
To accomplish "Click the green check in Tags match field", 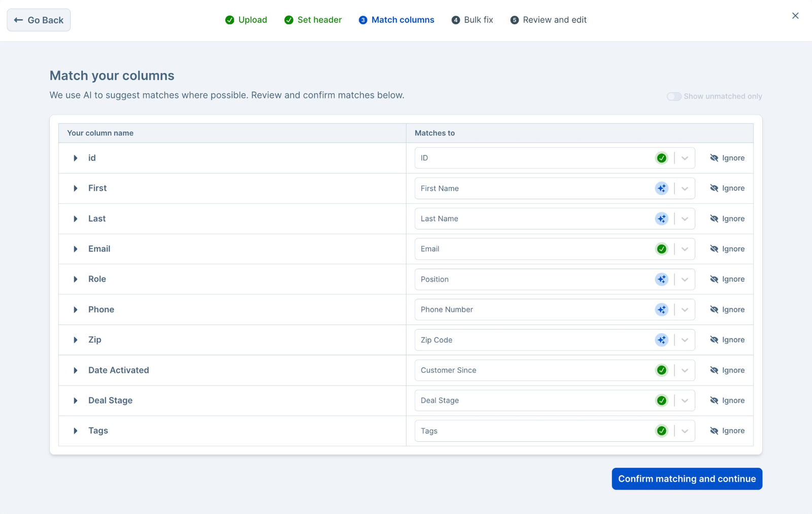I will click(661, 431).
